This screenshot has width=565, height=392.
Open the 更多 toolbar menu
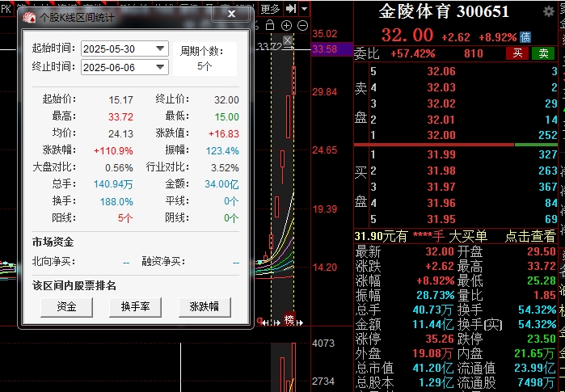point(270,9)
